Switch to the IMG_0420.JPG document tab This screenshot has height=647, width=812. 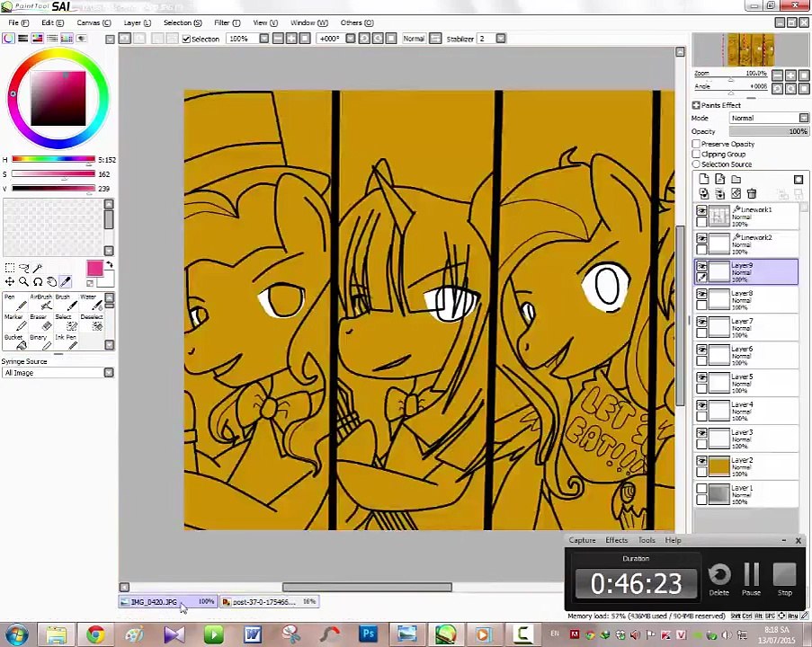tap(167, 602)
